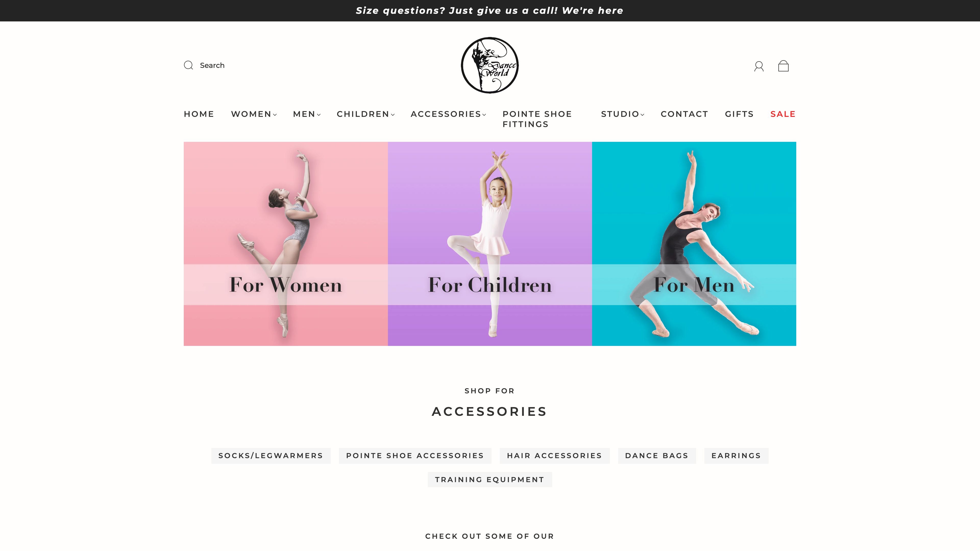The height and width of the screenshot is (551, 980).
Task: Click the search magnifier icon
Action: [x=188, y=65]
